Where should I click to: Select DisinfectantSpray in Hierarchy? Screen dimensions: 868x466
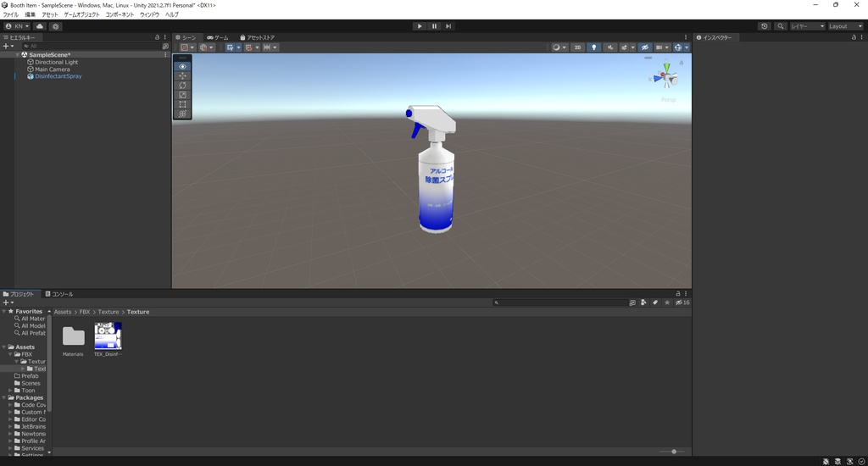[58, 76]
